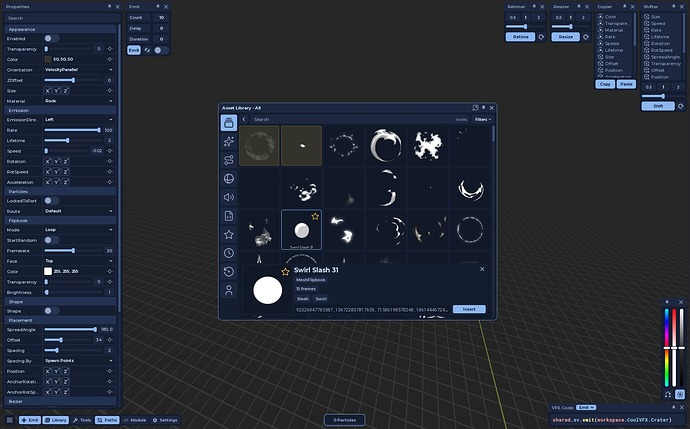
Task: Open the Orientation VelocityParallel dropdown
Action: tap(78, 70)
